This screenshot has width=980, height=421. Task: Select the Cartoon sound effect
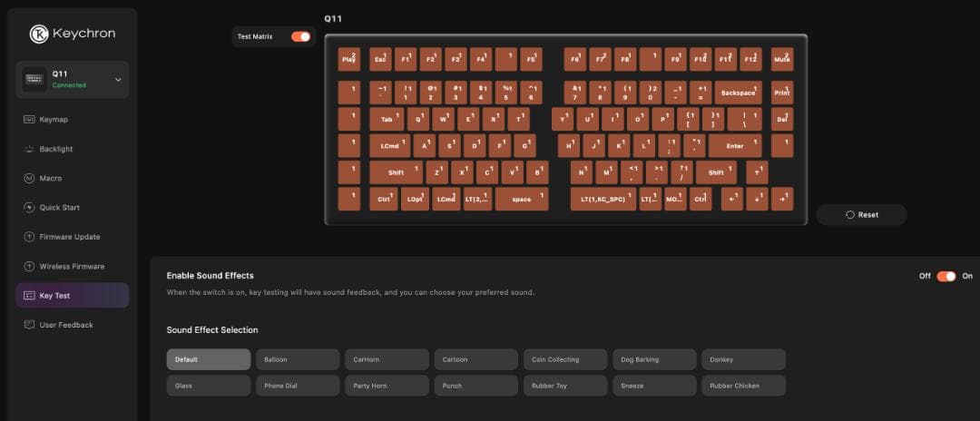pyautogui.click(x=476, y=360)
